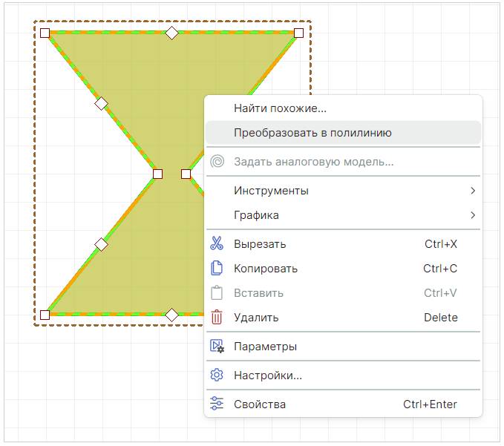Click the Параметры play-gear icon
The height and width of the screenshot is (446, 504).
(217, 347)
